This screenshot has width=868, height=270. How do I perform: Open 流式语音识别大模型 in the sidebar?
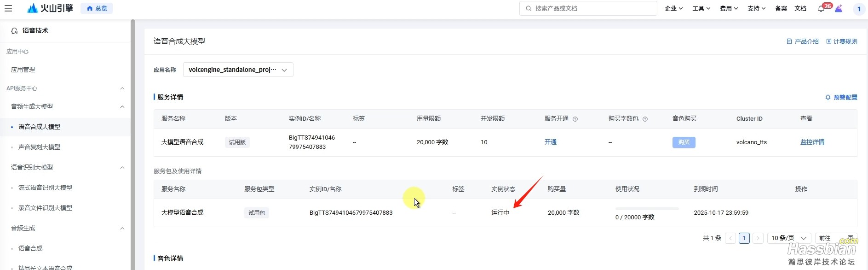45,188
